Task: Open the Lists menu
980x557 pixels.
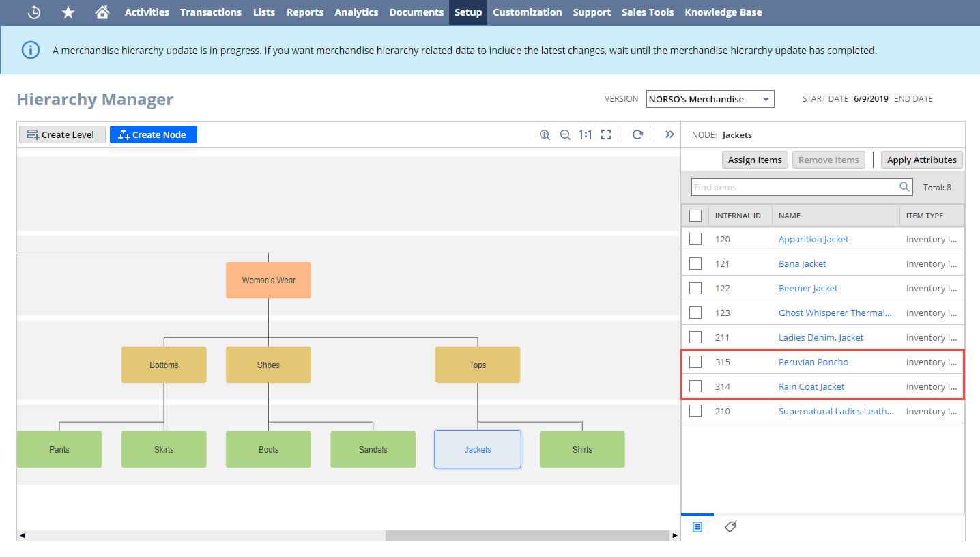Action: [x=264, y=12]
